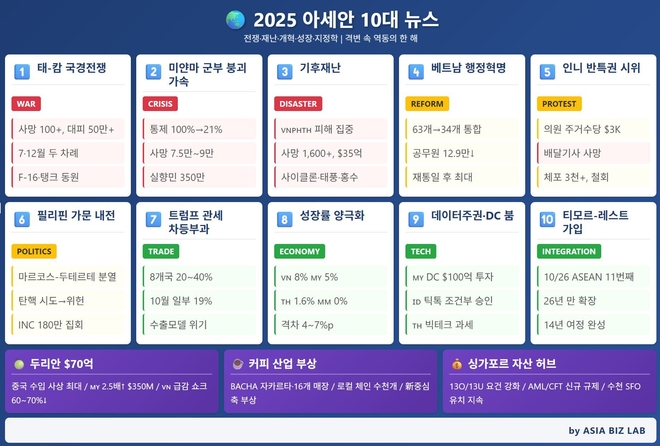660x446 pixels.
Task: Click the globe icon beside the title
Action: 235,19
